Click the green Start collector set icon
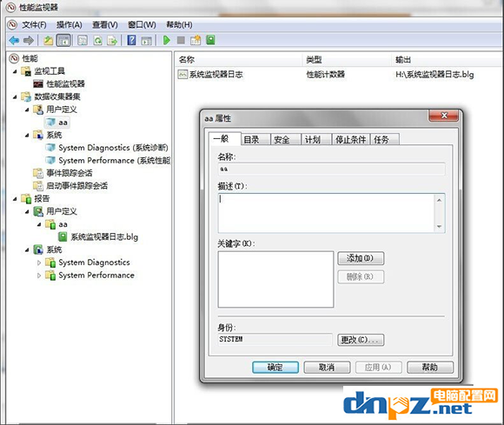The image size is (504, 425). coord(167,40)
